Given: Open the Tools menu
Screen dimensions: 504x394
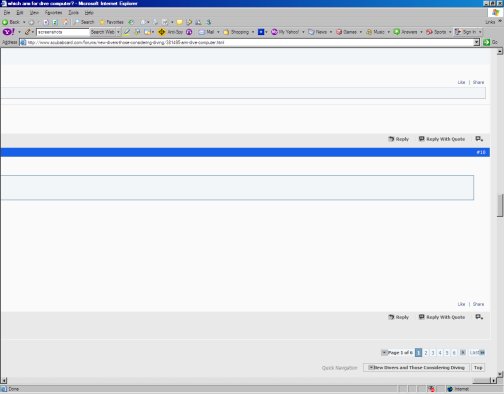Looking at the screenshot, I should point(73,13).
